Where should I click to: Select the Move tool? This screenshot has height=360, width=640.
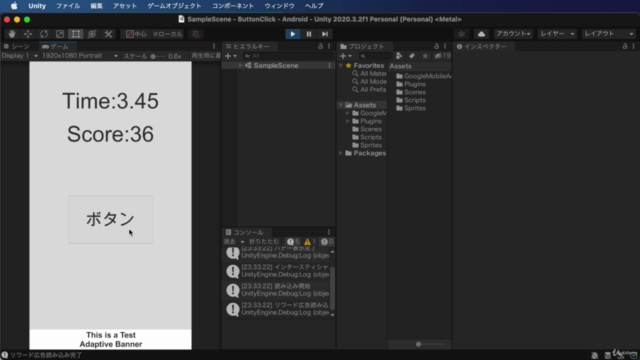click(28, 34)
